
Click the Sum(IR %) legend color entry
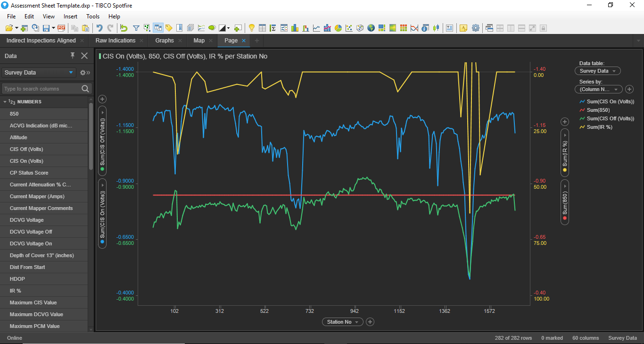click(x=583, y=127)
